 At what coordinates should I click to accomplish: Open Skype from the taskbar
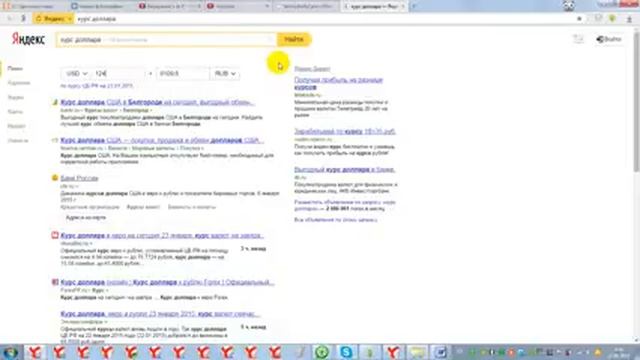(x=346, y=352)
